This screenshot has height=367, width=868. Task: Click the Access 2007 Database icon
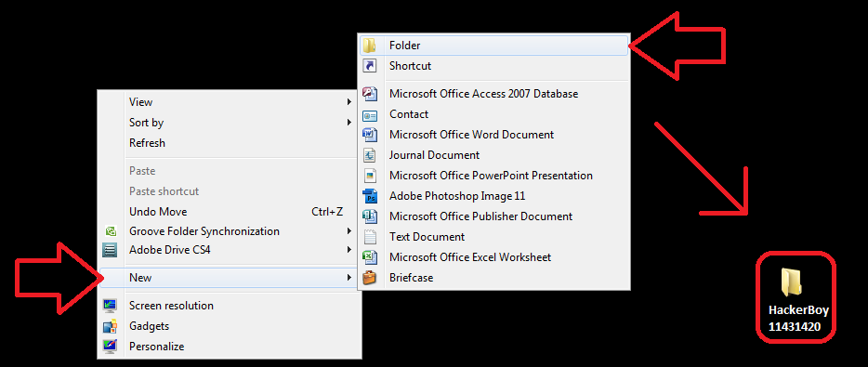[369, 94]
